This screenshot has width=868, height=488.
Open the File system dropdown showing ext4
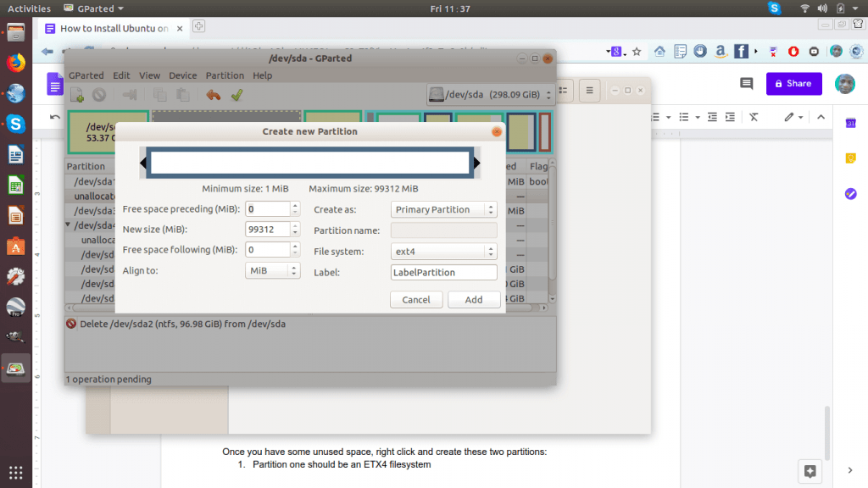pyautogui.click(x=443, y=251)
